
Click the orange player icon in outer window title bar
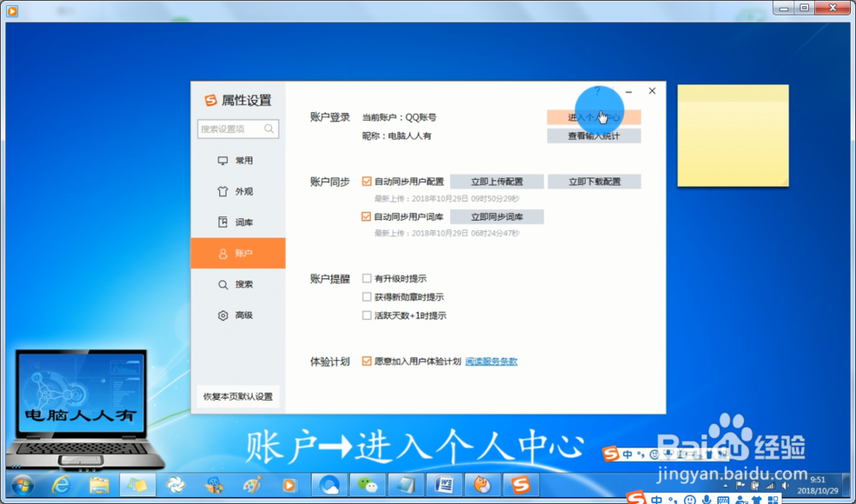(12, 10)
